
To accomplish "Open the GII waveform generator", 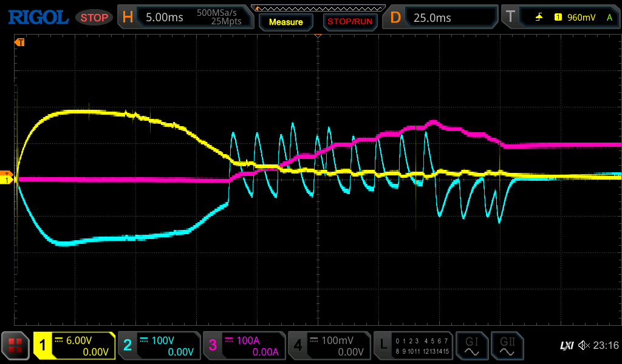I will [507, 346].
